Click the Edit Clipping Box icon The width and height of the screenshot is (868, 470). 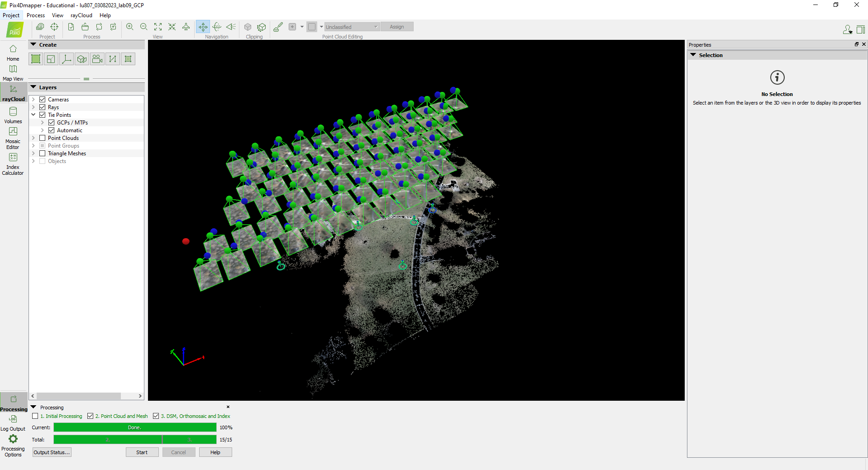(x=262, y=27)
